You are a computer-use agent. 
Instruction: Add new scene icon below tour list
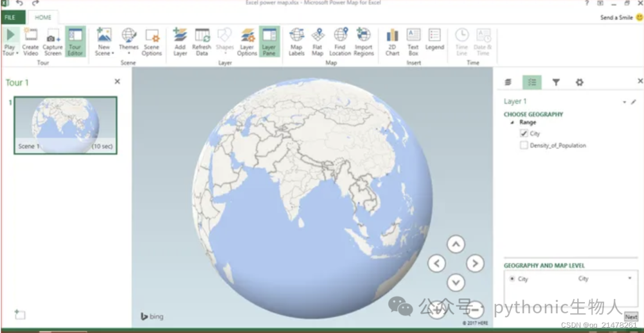(x=20, y=315)
